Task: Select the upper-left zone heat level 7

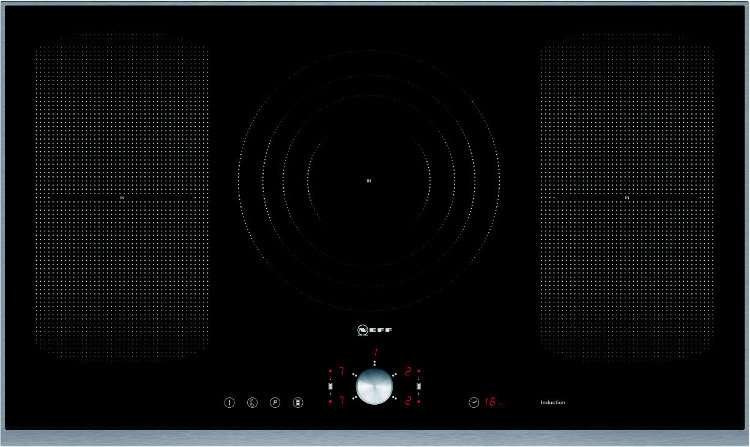Action: (x=342, y=371)
